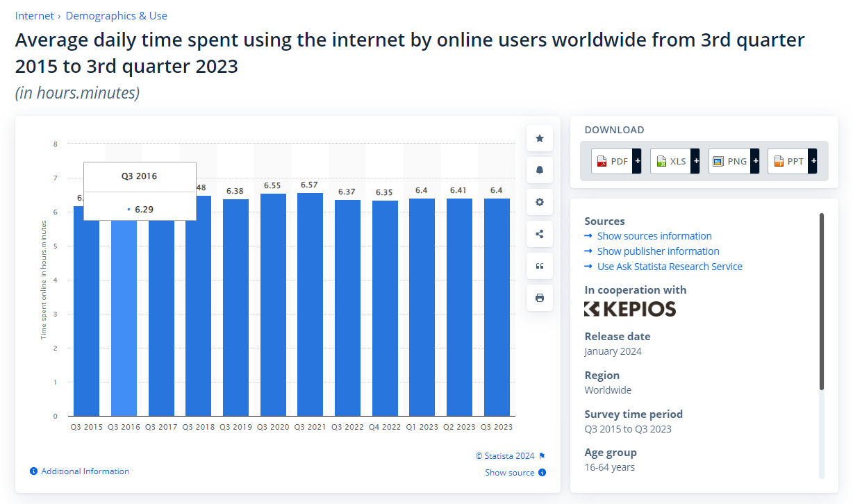Image resolution: width=853 pixels, height=504 pixels.
Task: Click the 6.57 value label
Action: click(310, 185)
